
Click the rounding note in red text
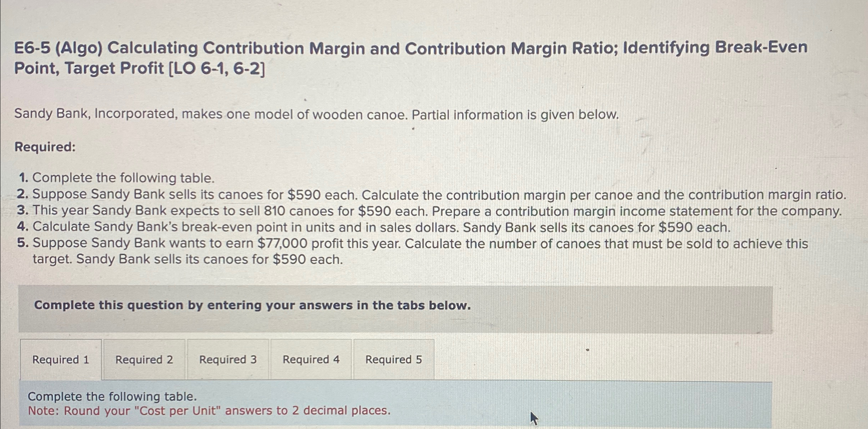click(x=209, y=411)
